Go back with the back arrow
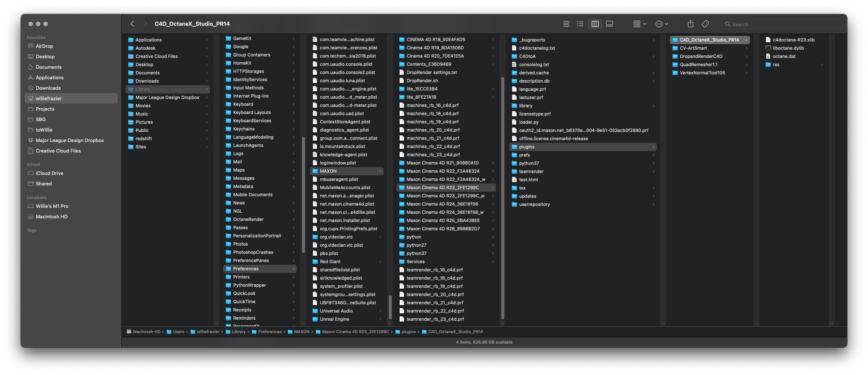This screenshot has height=375, width=868. coord(132,24)
